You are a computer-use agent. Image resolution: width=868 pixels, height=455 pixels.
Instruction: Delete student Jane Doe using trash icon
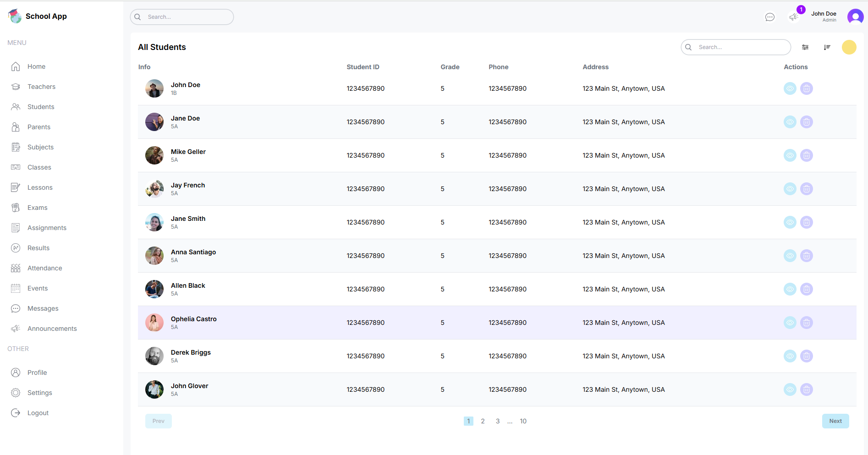point(806,122)
